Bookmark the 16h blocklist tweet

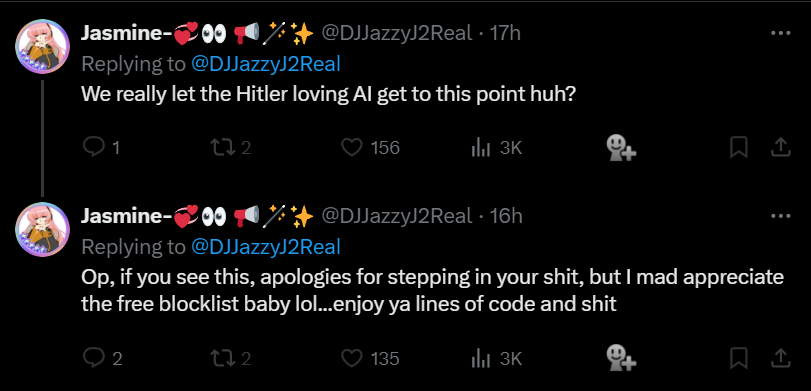(739, 358)
